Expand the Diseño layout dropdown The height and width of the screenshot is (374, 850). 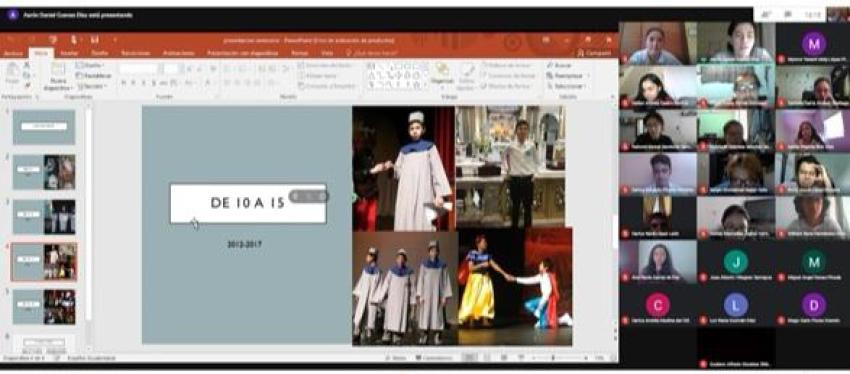coord(90,66)
